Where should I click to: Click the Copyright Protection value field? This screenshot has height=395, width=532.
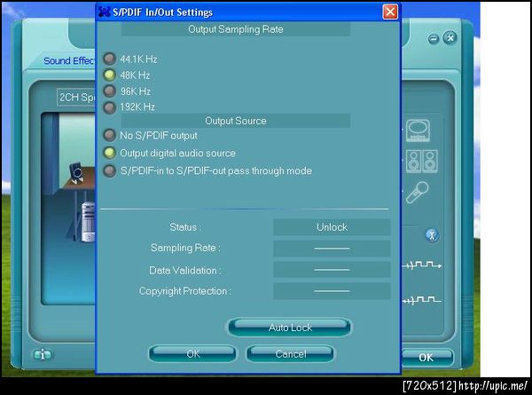click(x=332, y=291)
